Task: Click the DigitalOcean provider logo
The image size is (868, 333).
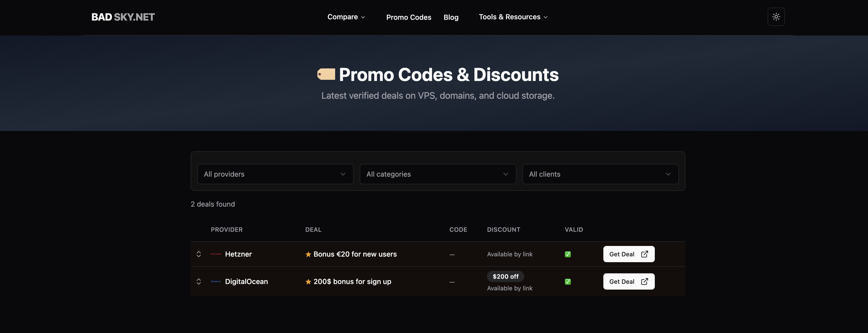Action: (x=216, y=281)
